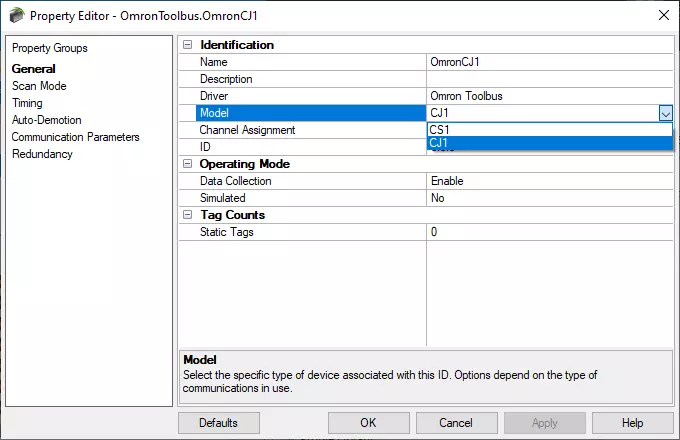Viewport: 680px width, 440px height.
Task: Select the Name property label
Action: click(214, 62)
